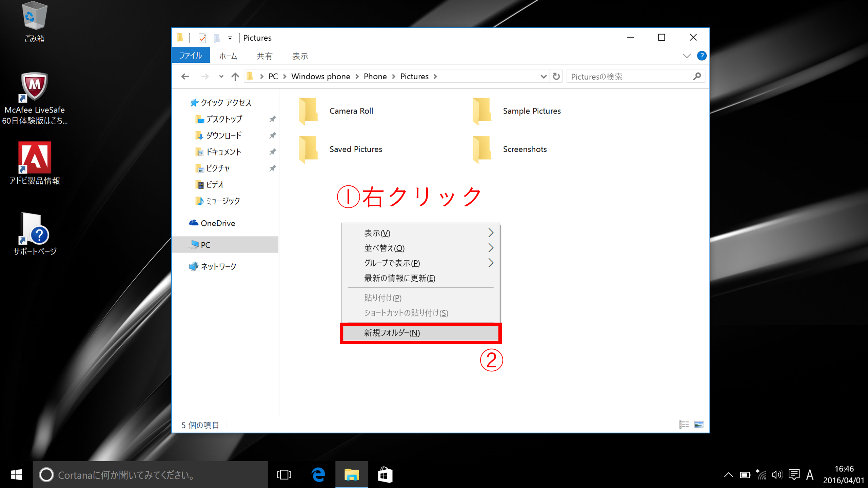868x488 pixels.
Task: Click the Wi-Fi network icon in tray
Action: (x=761, y=474)
